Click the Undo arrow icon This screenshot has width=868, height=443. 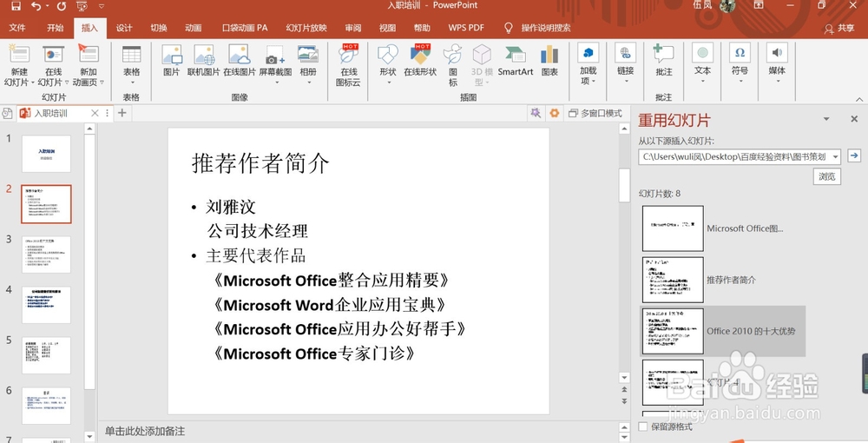36,5
